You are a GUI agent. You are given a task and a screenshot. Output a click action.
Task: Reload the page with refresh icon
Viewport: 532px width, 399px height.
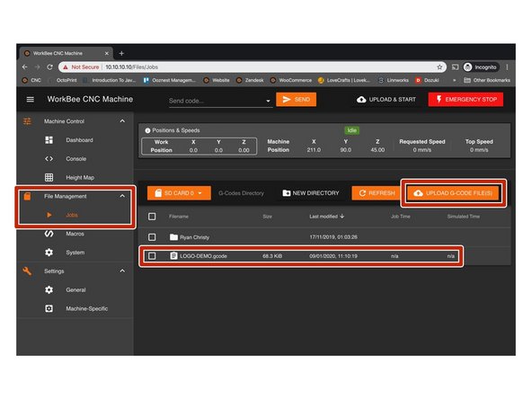pyautogui.click(x=49, y=67)
